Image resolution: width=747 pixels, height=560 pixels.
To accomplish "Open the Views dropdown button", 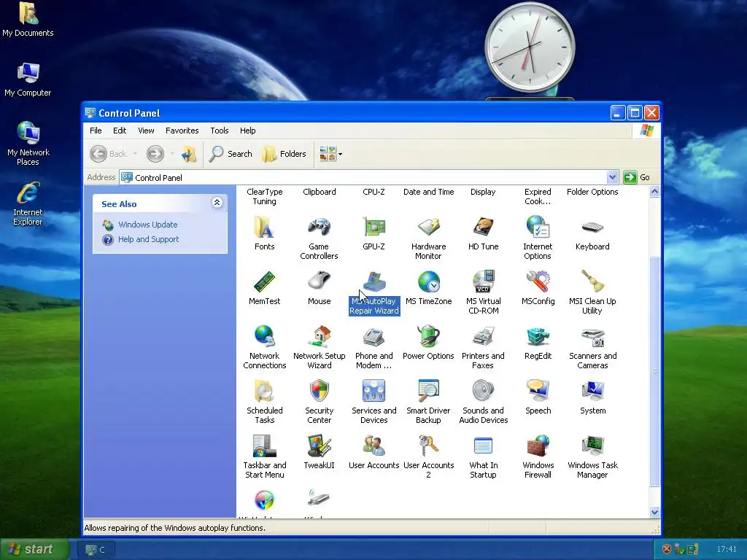I will [x=330, y=154].
